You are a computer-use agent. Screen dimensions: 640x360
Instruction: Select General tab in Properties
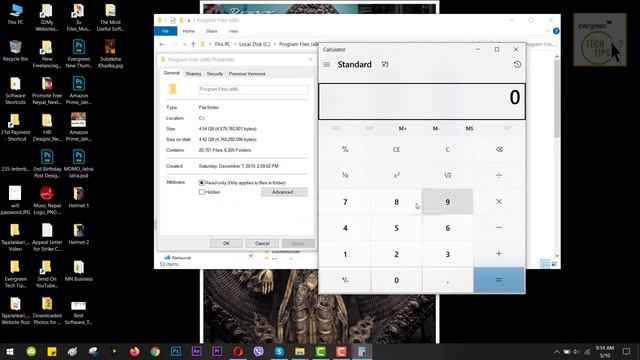(x=171, y=73)
